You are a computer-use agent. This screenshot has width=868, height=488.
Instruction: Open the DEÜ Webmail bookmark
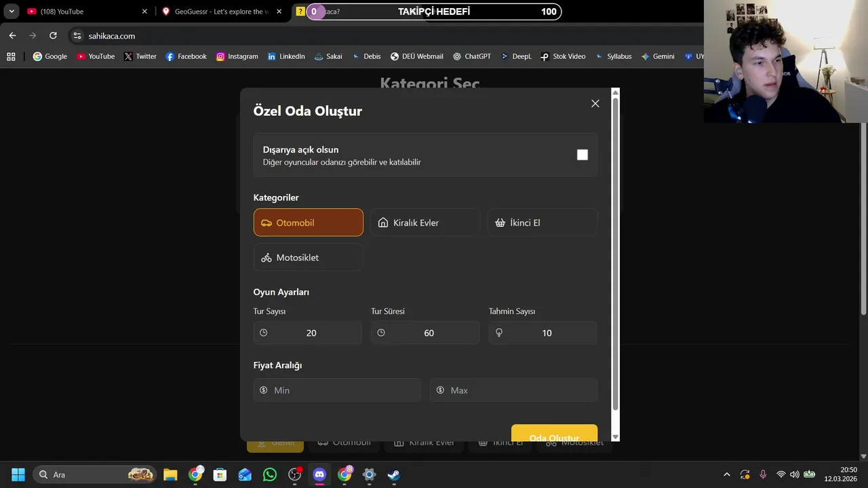417,57
